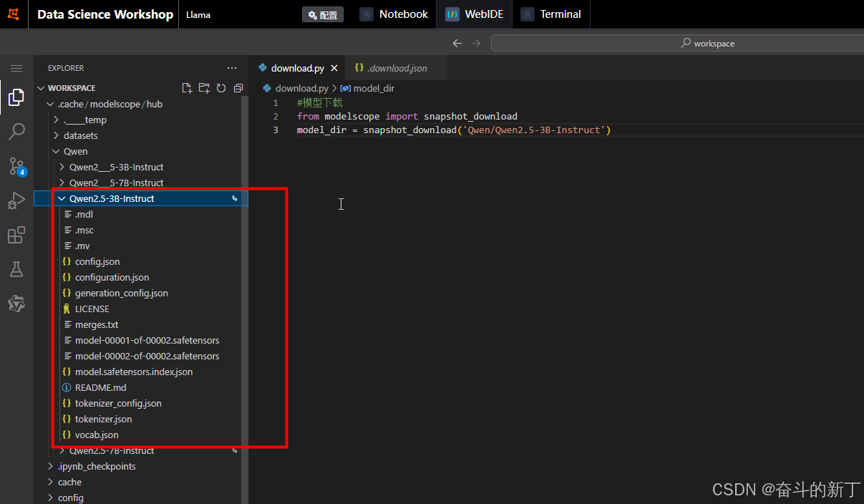Viewport: 864px width, 504px height.
Task: Open model.safetensors.index.json file
Action: pos(133,372)
